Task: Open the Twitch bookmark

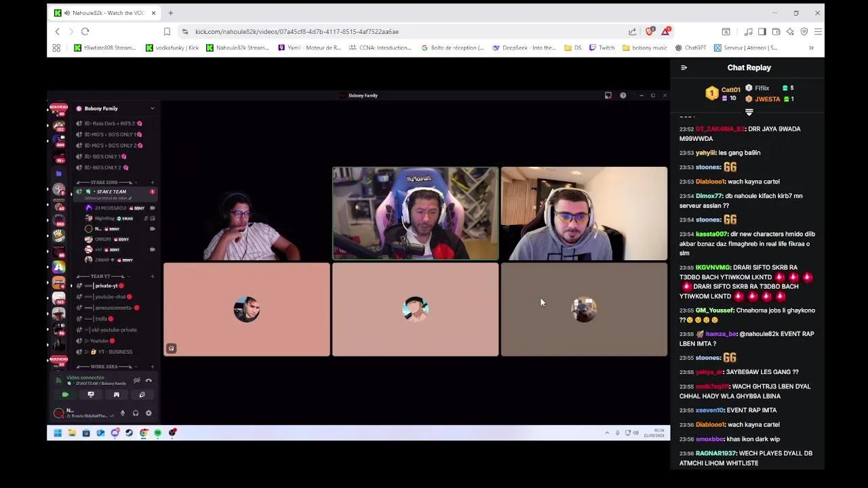Action: 602,47
